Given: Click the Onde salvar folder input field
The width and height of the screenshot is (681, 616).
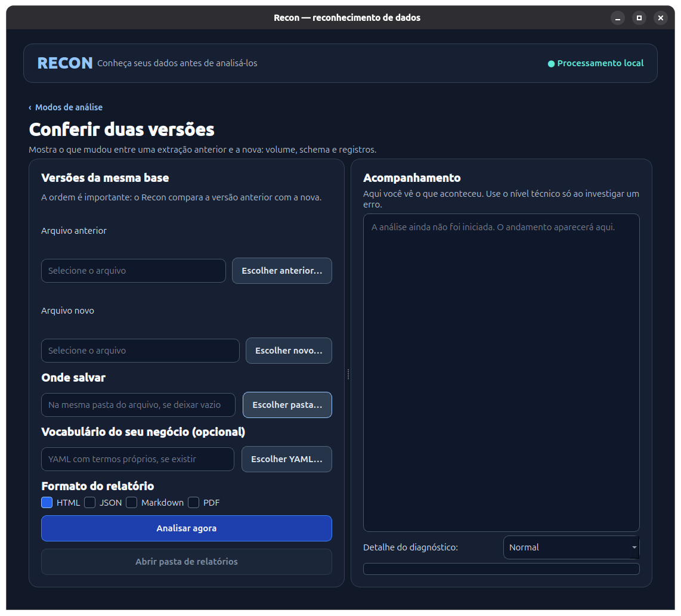Looking at the screenshot, I should click(138, 405).
